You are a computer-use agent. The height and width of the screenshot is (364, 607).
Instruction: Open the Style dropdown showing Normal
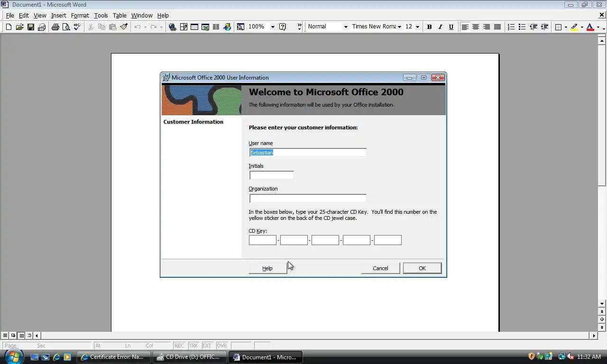(346, 27)
